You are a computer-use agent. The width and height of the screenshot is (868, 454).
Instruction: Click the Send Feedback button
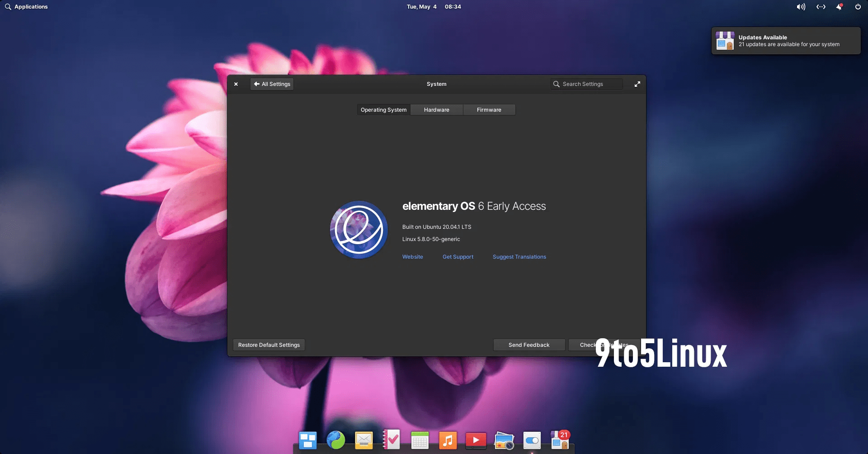[529, 345]
